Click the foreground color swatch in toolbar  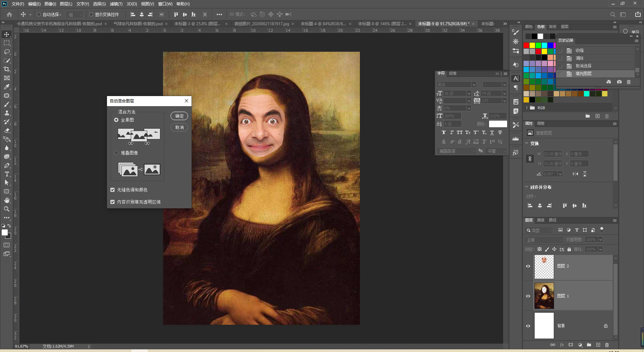coord(4,232)
